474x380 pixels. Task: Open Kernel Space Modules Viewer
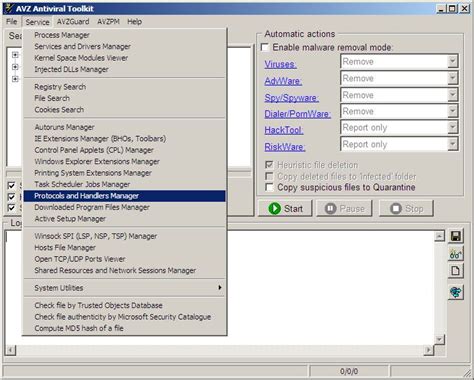click(125, 58)
